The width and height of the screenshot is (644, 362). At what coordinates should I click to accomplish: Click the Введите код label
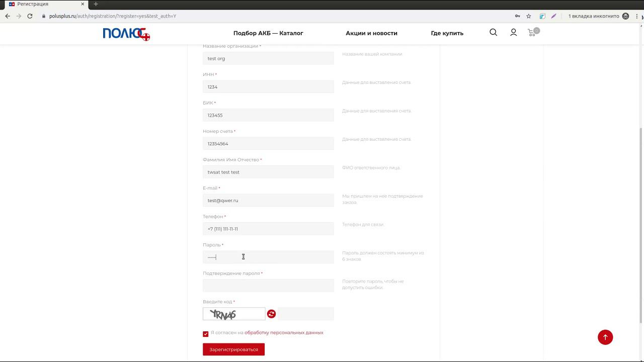[217, 302]
